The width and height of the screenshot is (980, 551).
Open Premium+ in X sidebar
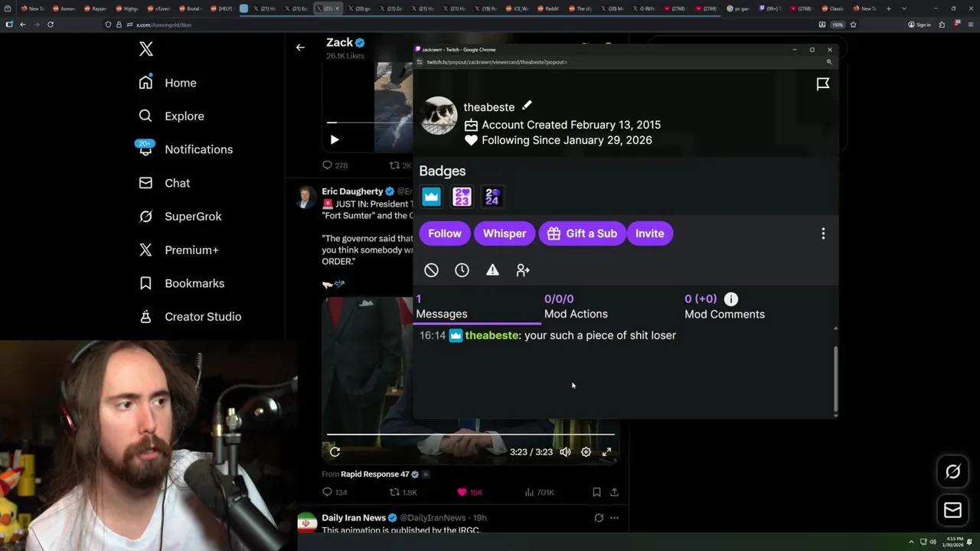coord(178,249)
